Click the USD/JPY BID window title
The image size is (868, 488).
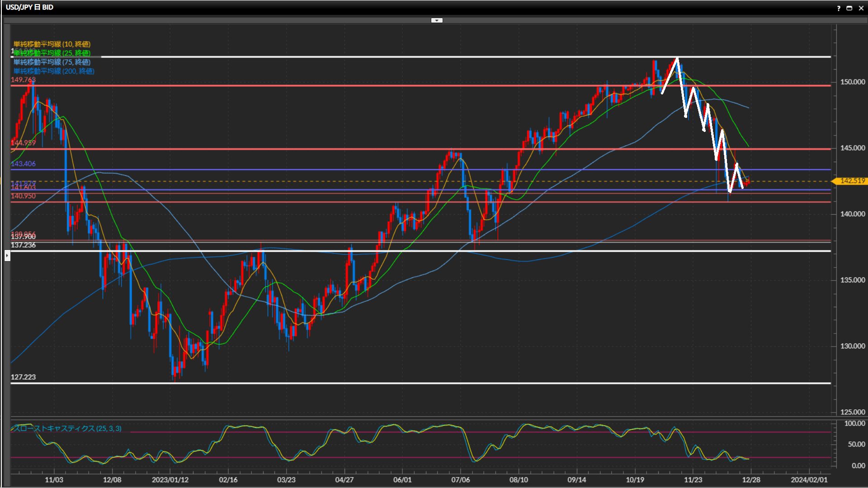point(30,7)
